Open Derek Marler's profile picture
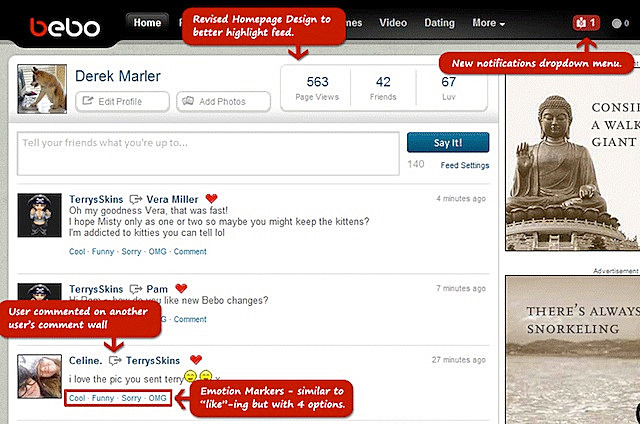This screenshot has height=424, width=640. (42, 89)
